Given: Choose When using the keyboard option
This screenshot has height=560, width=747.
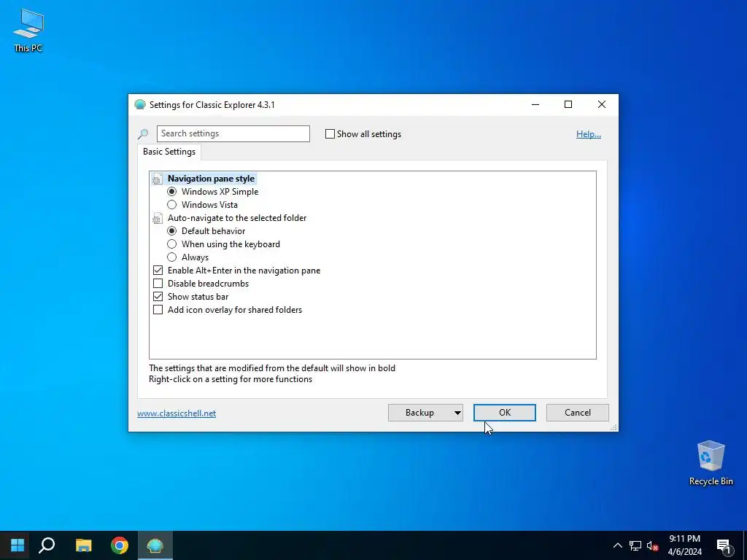Looking at the screenshot, I should [172, 244].
